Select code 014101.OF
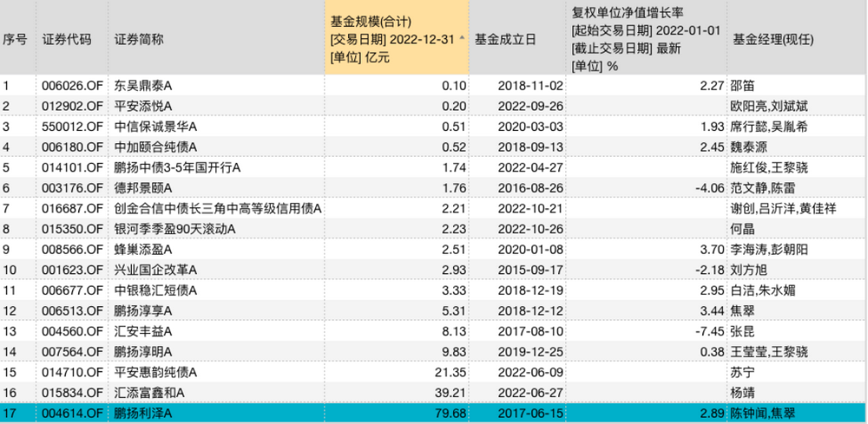This screenshot has height=424, width=868. pos(73,167)
